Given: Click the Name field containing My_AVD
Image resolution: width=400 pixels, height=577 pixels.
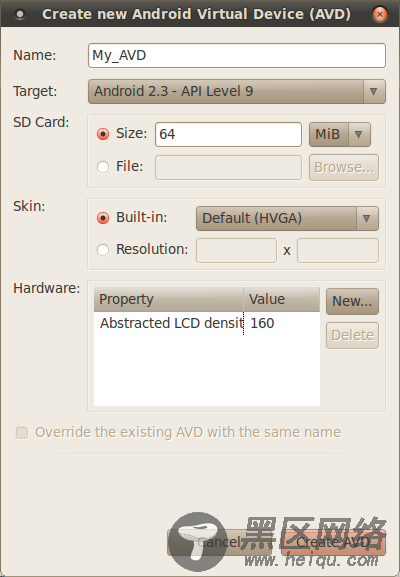Looking at the screenshot, I should tap(237, 56).
